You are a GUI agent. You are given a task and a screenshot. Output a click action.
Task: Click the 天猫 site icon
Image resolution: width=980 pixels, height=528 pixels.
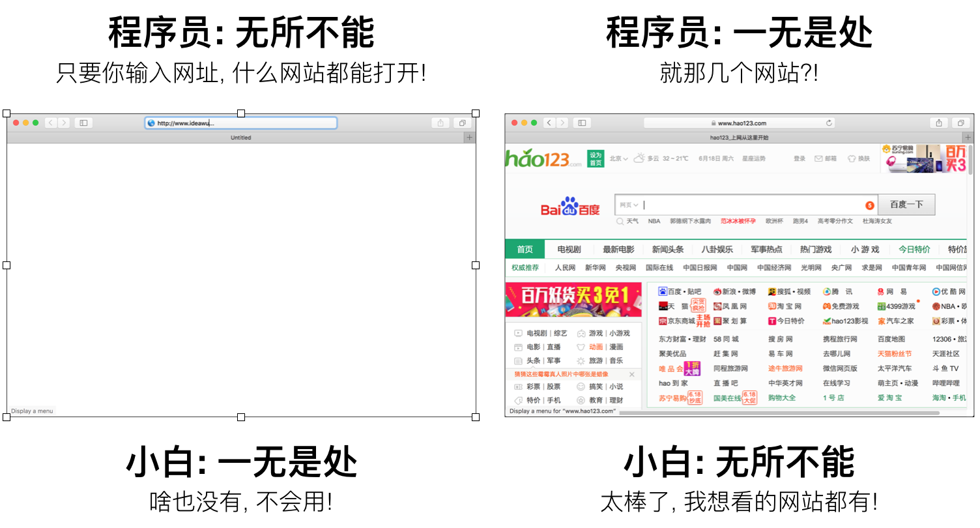tap(663, 306)
